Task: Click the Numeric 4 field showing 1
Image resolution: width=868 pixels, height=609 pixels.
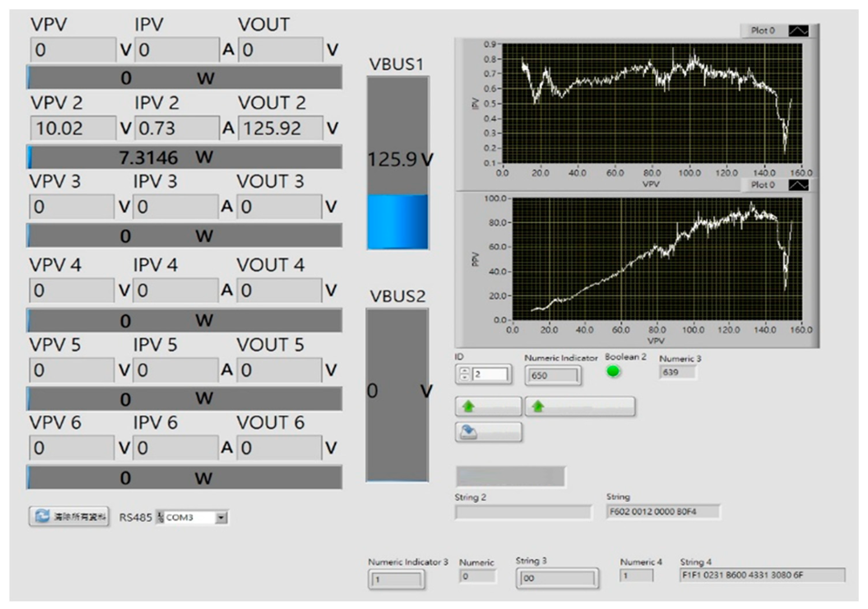Action: 637,576
